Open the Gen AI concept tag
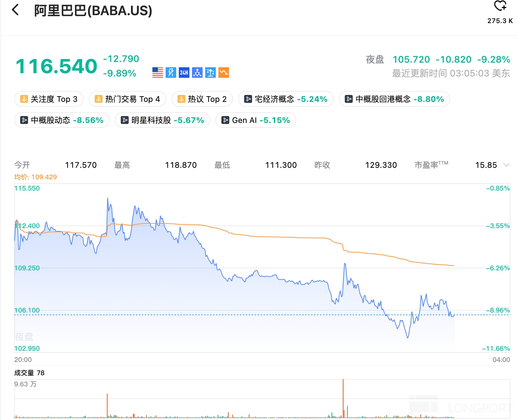The width and height of the screenshot is (518, 420). click(x=256, y=120)
